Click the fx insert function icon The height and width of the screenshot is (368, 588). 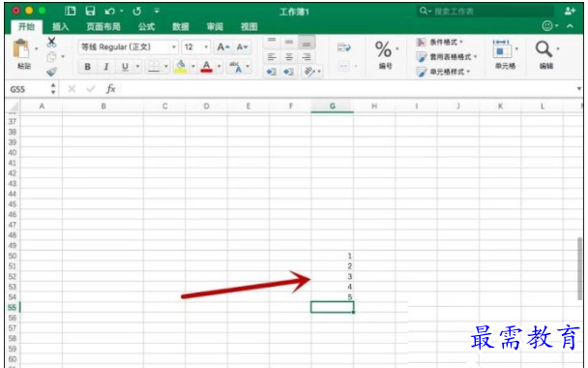110,89
